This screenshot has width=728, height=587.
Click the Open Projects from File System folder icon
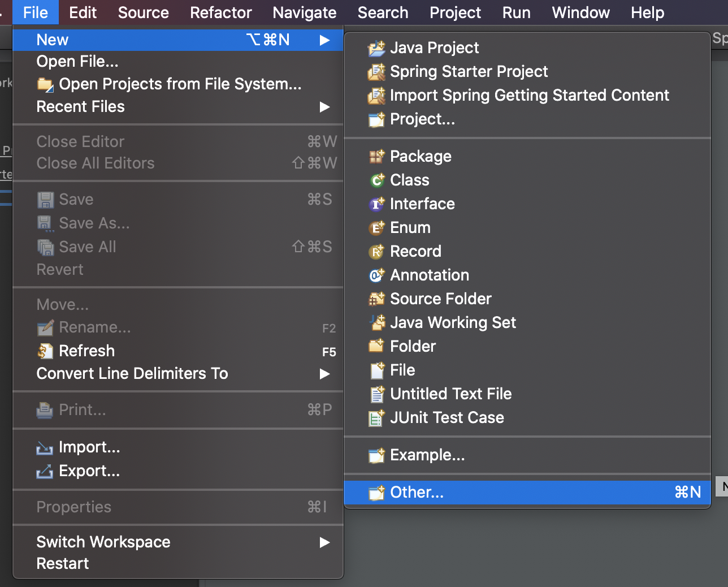(x=45, y=84)
